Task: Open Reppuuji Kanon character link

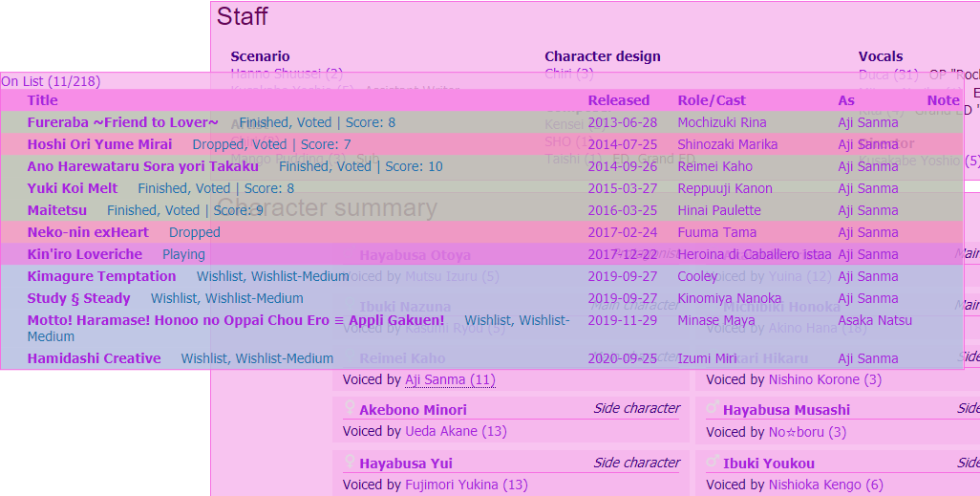Action: 725,188
